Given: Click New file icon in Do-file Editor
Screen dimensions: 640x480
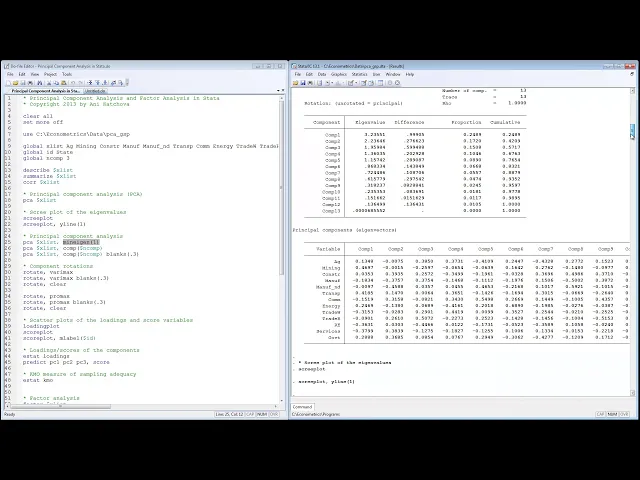Looking at the screenshot, I should (x=8, y=83).
